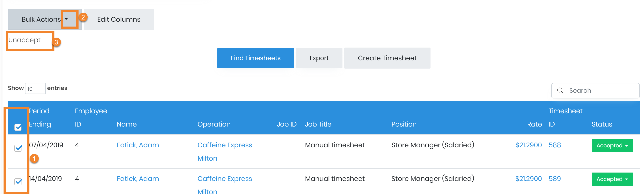The width and height of the screenshot is (644, 194).
Task: Open Fatick, Adam link in the first row
Action: pos(138,145)
